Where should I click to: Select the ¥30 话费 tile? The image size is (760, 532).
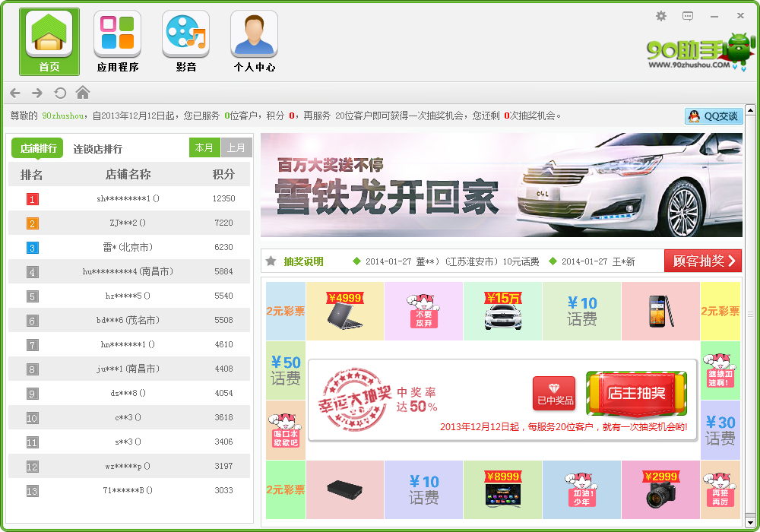[720, 429]
